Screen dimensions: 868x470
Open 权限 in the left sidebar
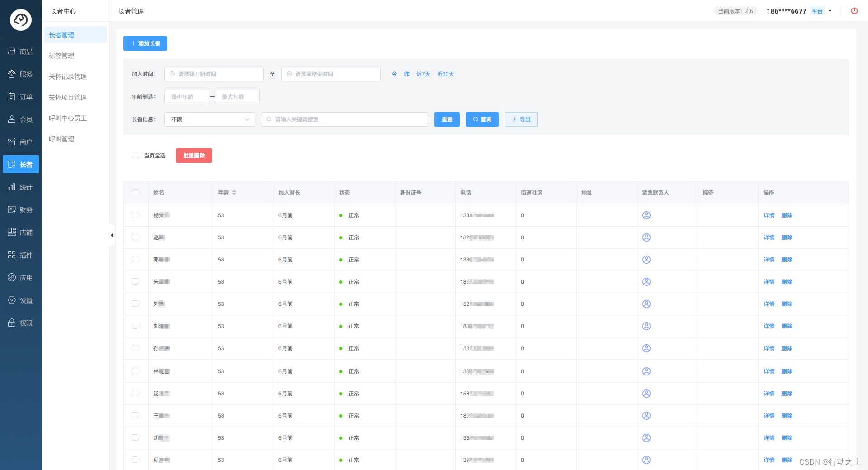(x=21, y=323)
